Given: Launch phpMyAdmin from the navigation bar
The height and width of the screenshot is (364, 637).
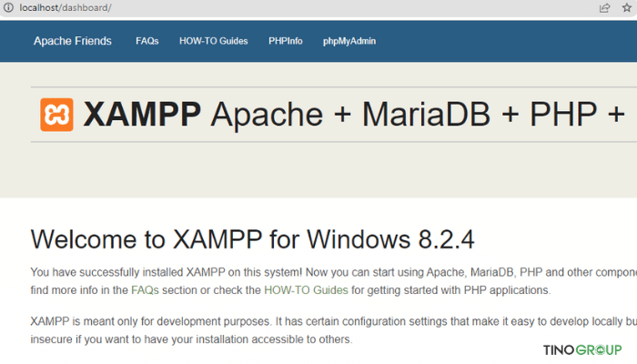Looking at the screenshot, I should tap(349, 41).
